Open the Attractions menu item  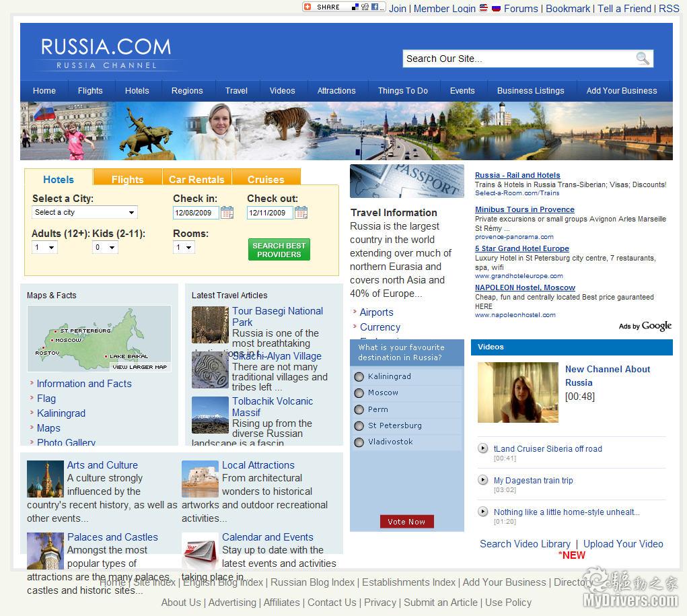click(336, 91)
